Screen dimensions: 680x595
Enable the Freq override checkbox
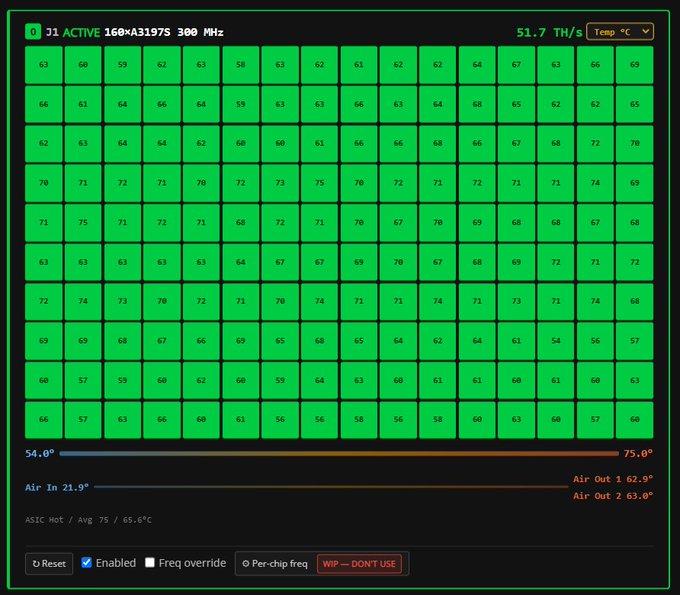pos(150,562)
